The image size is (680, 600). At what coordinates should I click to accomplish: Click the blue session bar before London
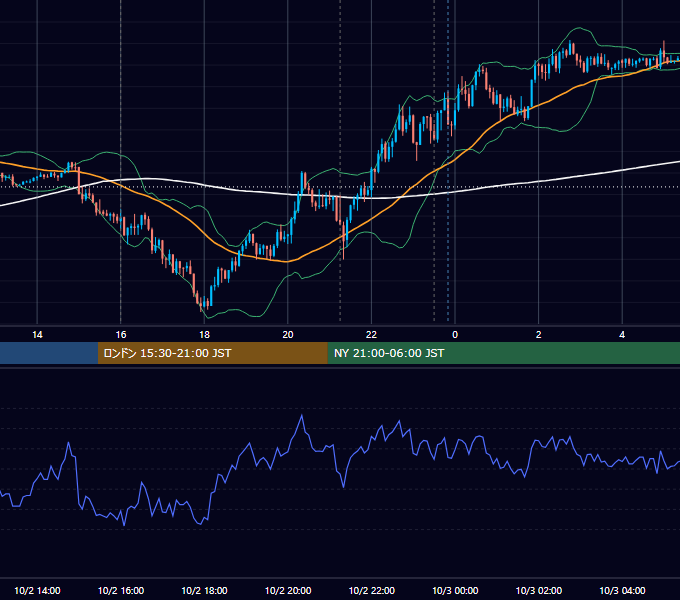pyautogui.click(x=49, y=353)
